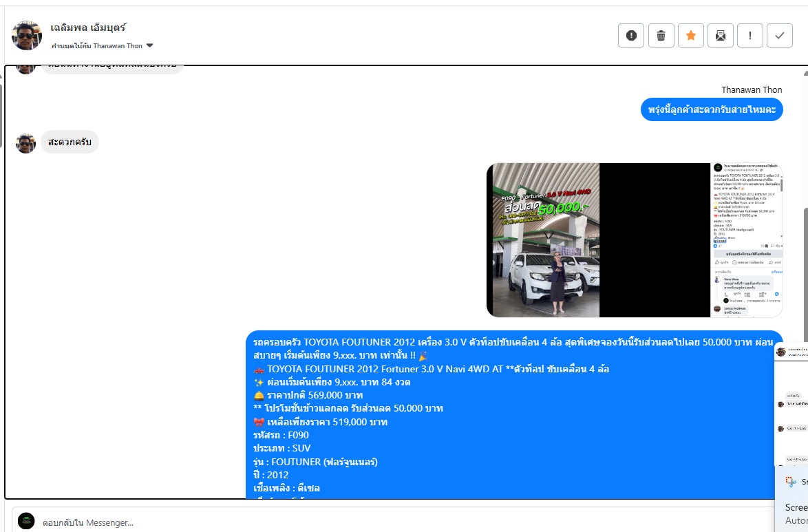Click the รหัสรถ : F090 line

(x=281, y=435)
